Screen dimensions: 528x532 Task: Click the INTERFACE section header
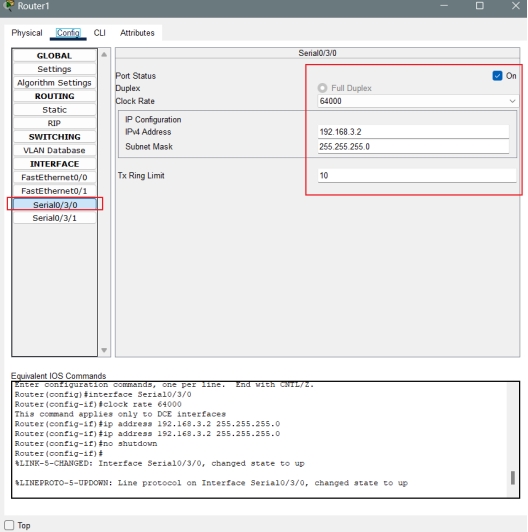(54, 164)
